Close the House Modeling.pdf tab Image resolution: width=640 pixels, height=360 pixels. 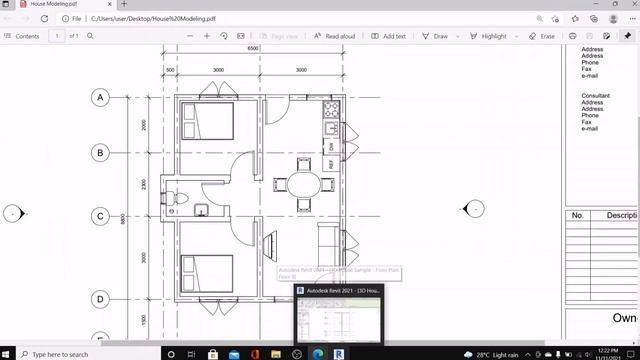(109, 4)
